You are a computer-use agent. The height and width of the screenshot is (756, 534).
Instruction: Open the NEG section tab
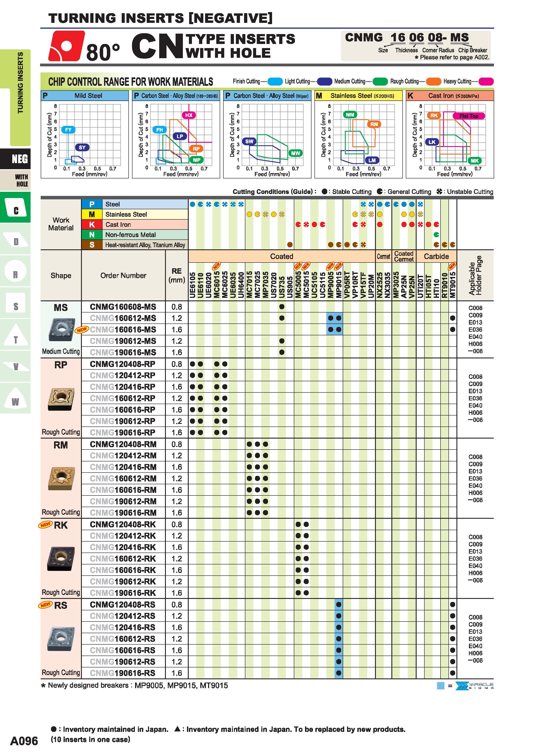[x=16, y=159]
